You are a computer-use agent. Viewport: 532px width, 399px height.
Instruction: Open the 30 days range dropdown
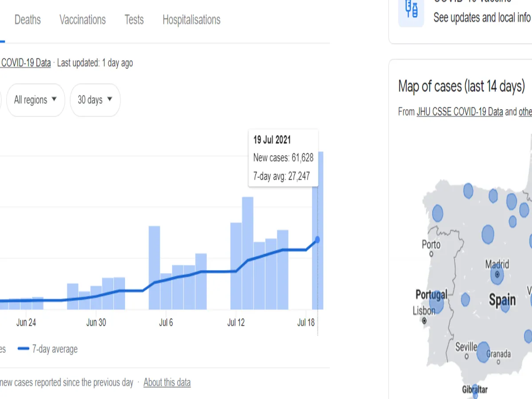coord(95,100)
